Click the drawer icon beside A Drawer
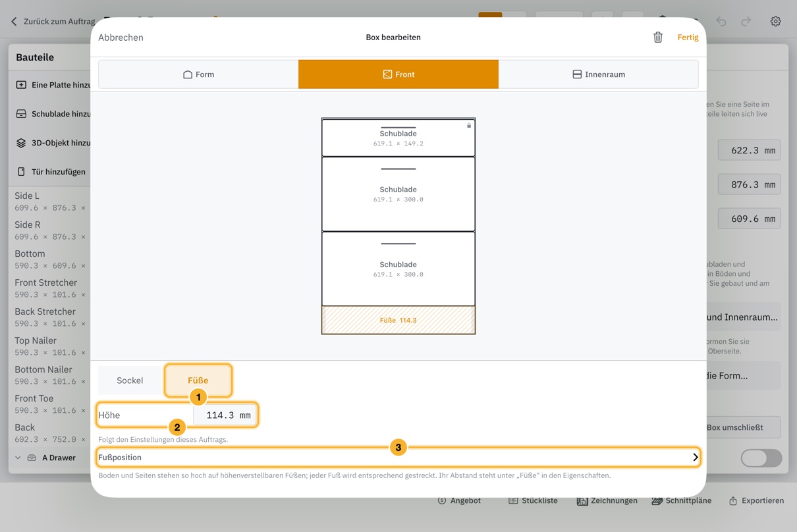Viewport: 797px width, 532px height. pyautogui.click(x=32, y=458)
